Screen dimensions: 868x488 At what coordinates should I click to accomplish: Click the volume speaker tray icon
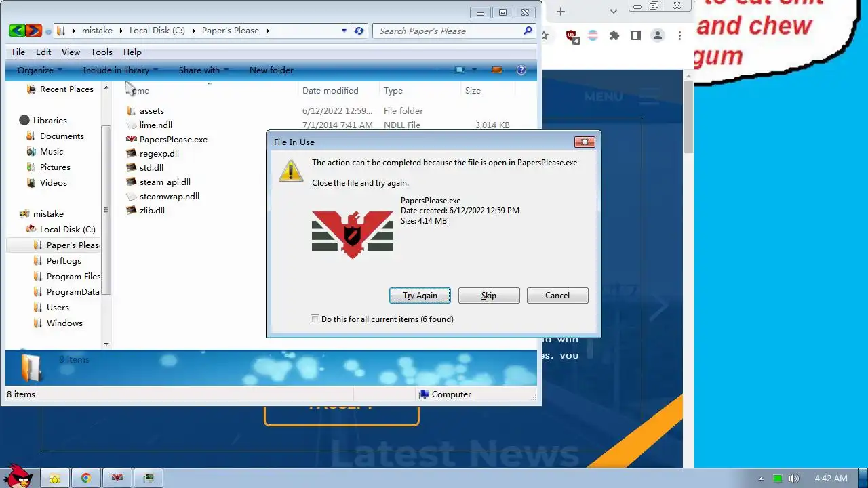(x=794, y=479)
